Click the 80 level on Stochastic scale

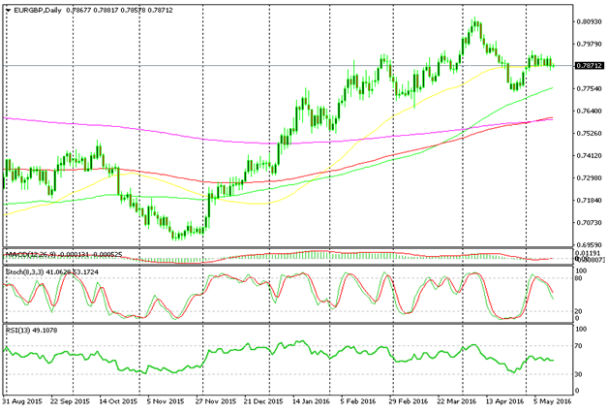tap(580, 278)
